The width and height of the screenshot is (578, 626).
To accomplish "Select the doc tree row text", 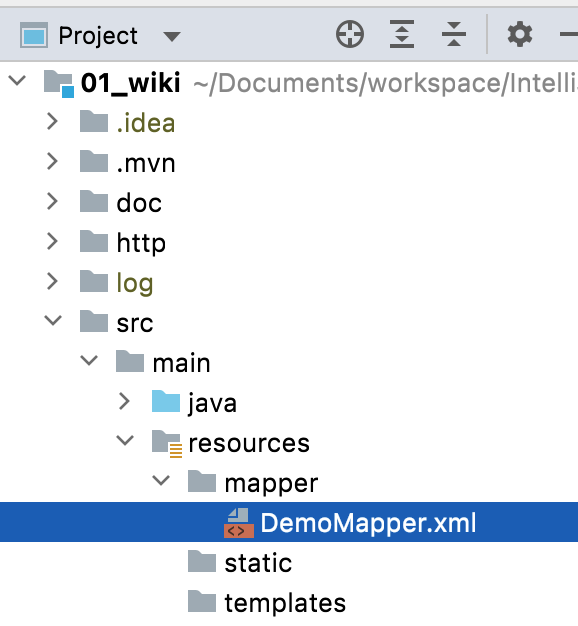I will [139, 203].
